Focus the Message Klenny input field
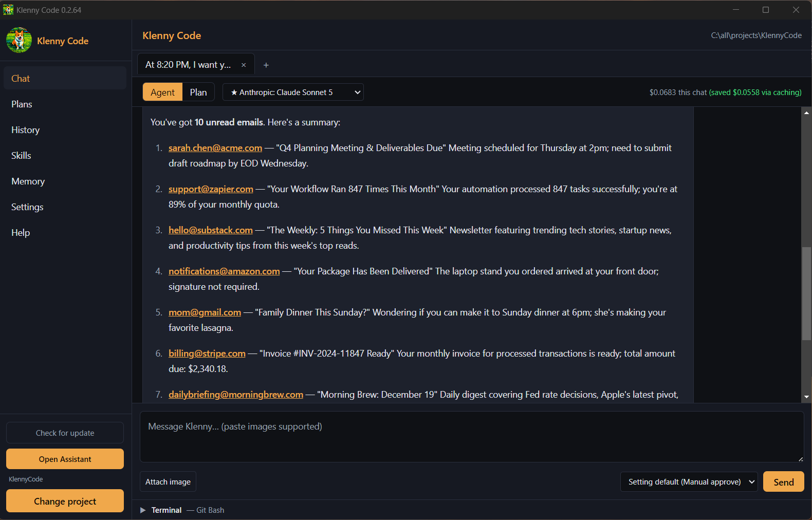The image size is (812, 520). point(472,437)
